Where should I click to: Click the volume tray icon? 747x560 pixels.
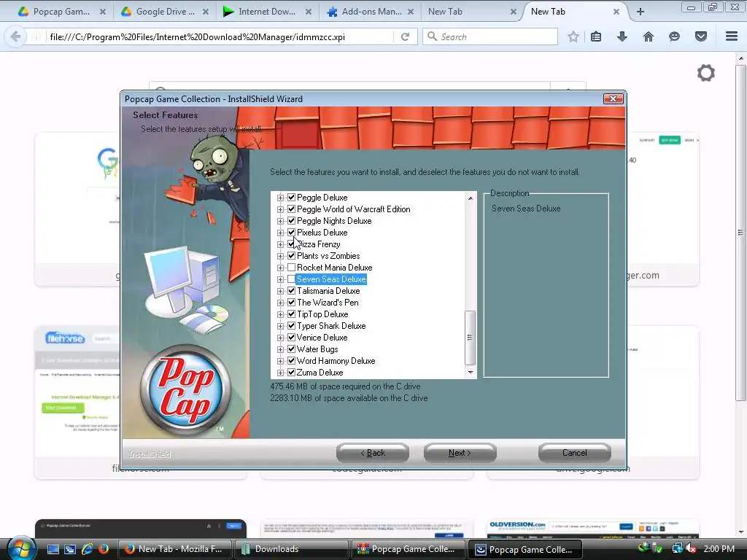coord(691,548)
